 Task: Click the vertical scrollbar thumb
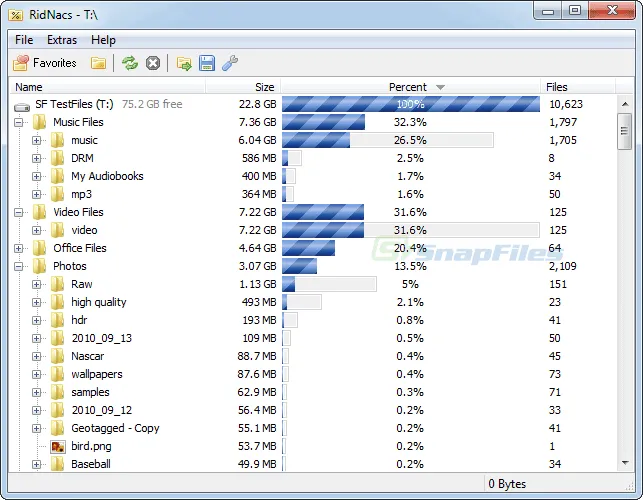[625, 131]
